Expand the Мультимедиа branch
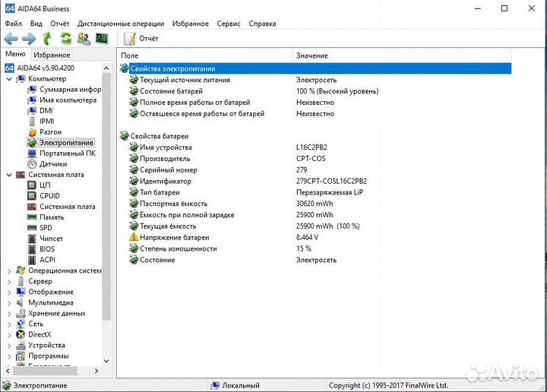 tap(9, 303)
